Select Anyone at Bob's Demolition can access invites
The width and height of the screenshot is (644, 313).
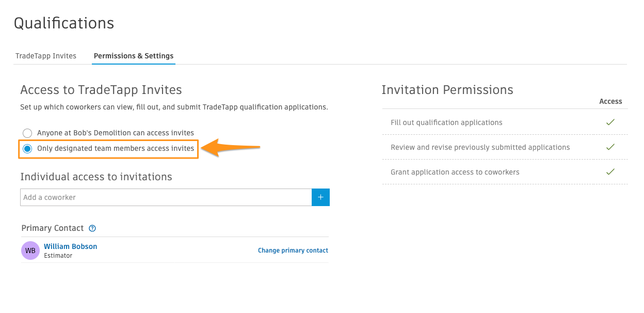(x=27, y=133)
